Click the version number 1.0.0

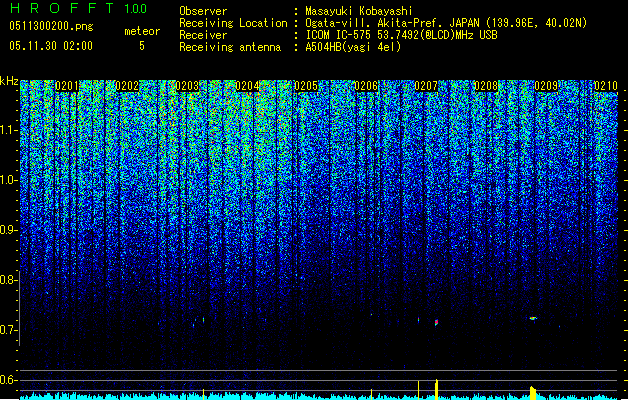pyautogui.click(x=135, y=8)
